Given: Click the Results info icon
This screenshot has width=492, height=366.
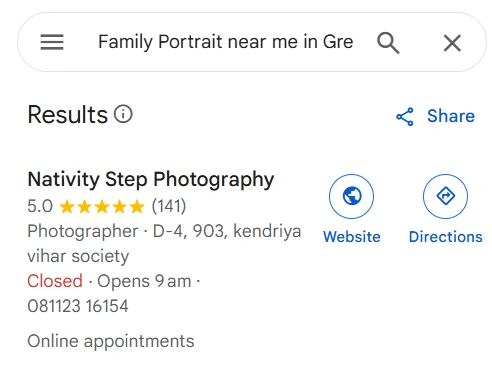Looking at the screenshot, I should [123, 114].
